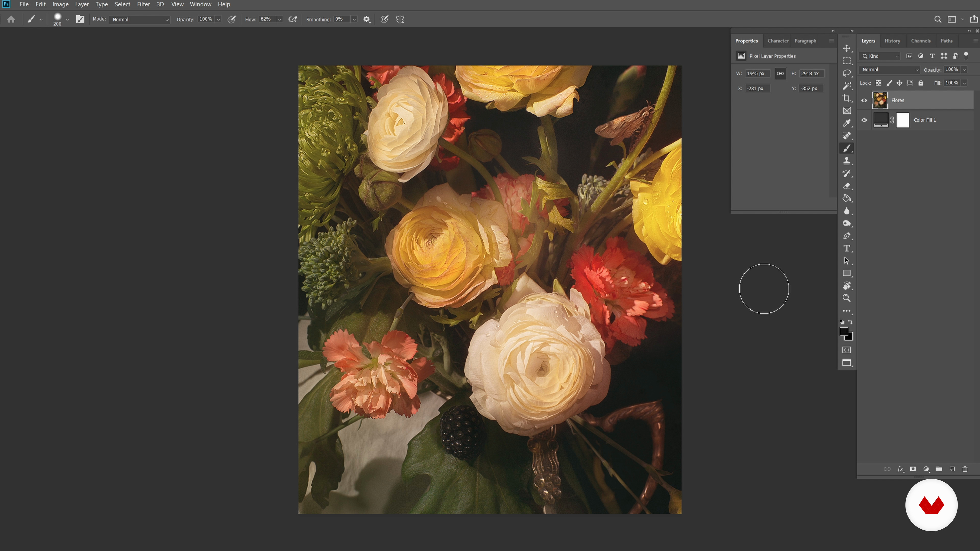
Task: Open the brush settings panel
Action: pos(80,19)
